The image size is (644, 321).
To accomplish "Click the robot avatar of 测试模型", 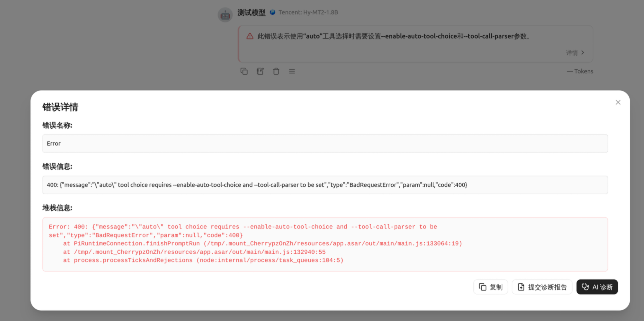I will pos(225,15).
